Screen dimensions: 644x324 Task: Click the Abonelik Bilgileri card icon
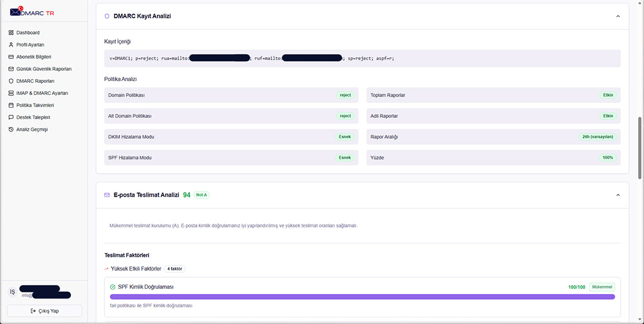[11, 57]
